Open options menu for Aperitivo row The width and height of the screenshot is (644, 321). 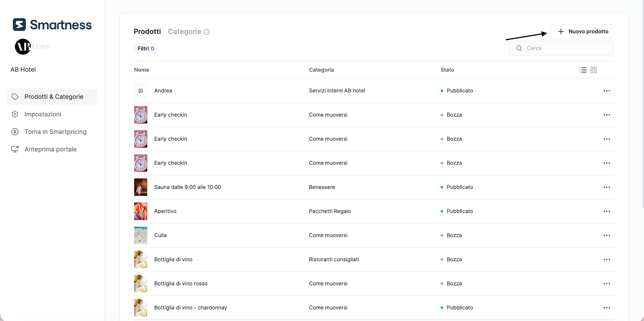click(x=607, y=211)
